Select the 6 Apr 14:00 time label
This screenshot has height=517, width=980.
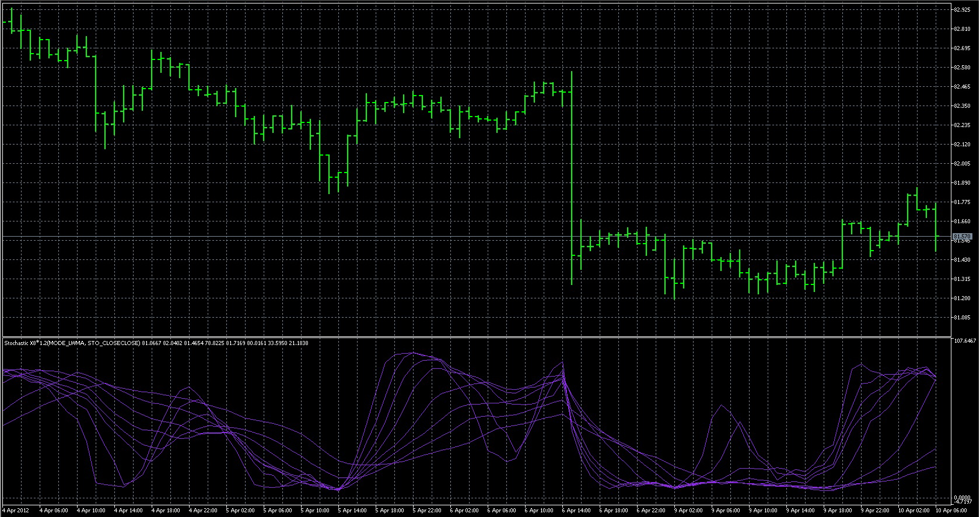[577, 511]
